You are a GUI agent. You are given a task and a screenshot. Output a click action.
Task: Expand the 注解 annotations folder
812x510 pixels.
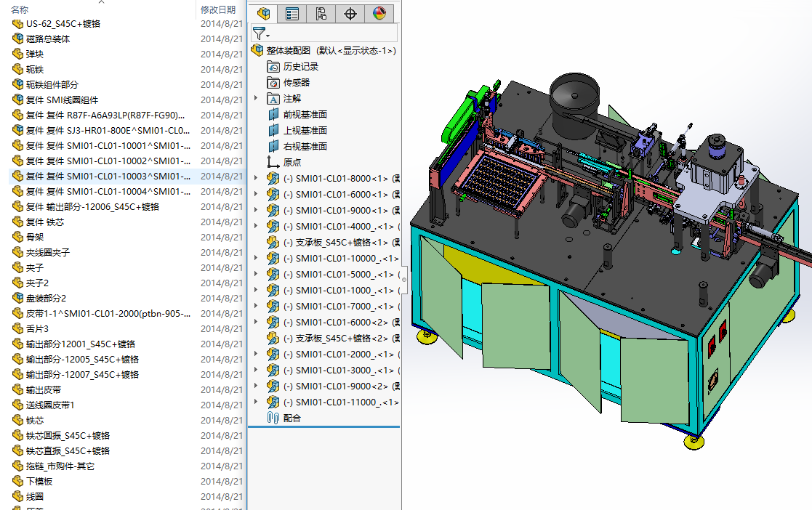[256, 98]
